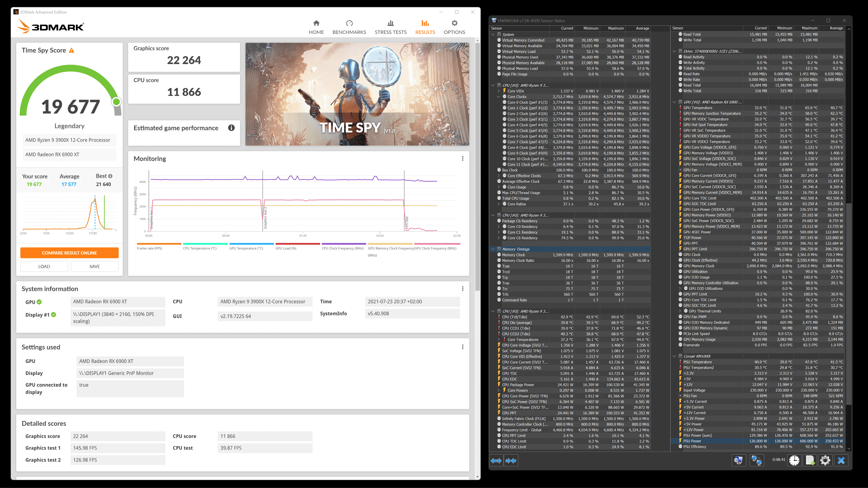This screenshot has height=488, width=868.
Task: Open the Settings used three-dot menu
Action: tap(463, 347)
